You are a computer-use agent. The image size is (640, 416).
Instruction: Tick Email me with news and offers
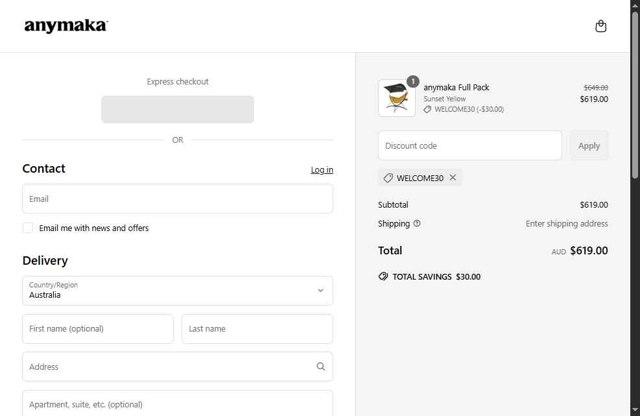[28, 228]
